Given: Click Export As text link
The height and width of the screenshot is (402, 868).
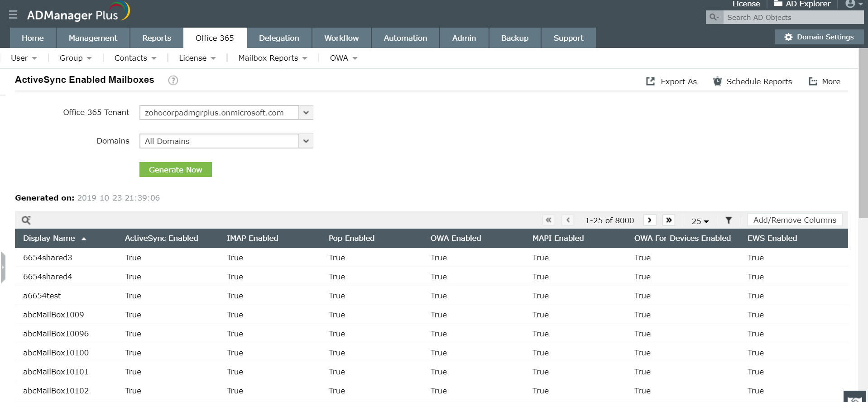Looking at the screenshot, I should click(679, 81).
